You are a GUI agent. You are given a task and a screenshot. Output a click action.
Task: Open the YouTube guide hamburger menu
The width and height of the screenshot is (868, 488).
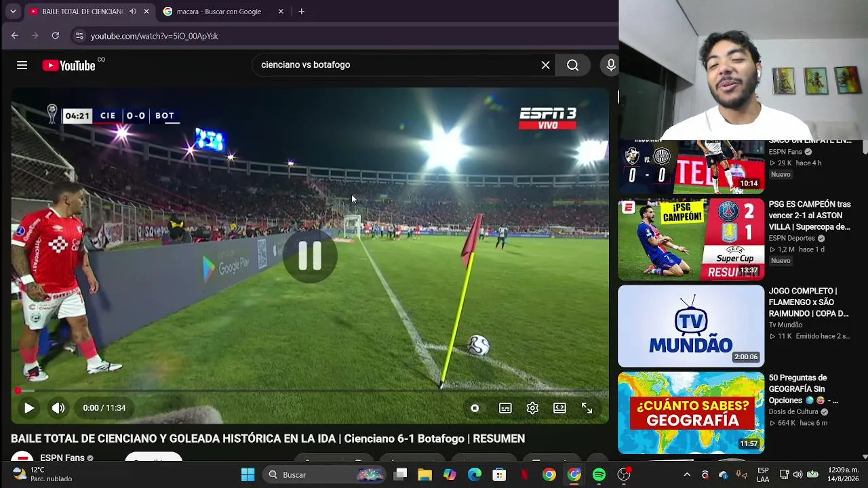[22, 65]
